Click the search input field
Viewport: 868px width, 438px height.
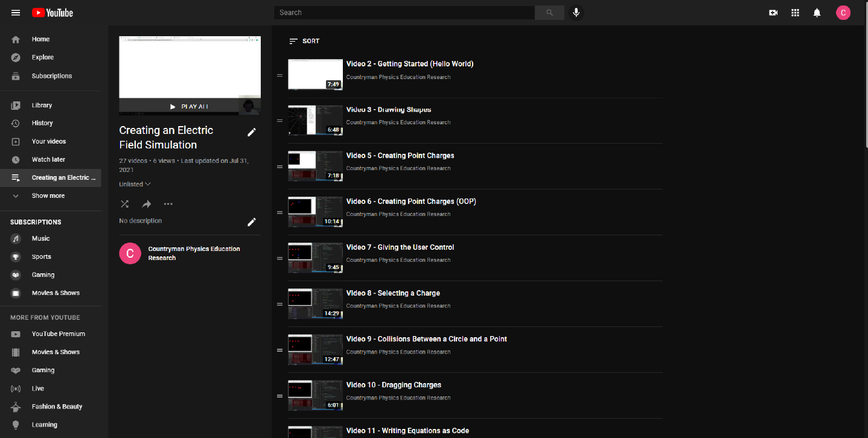point(404,12)
